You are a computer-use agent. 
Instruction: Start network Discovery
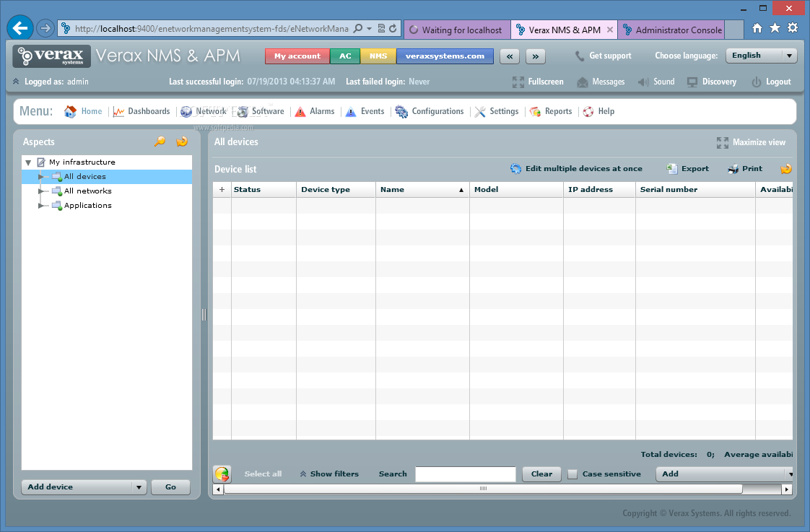click(x=711, y=82)
